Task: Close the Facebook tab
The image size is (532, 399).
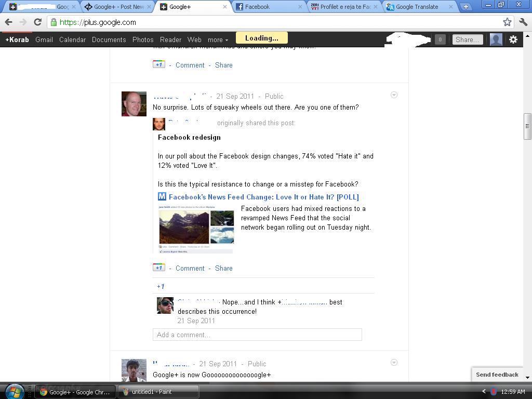Action: pyautogui.click(x=300, y=7)
